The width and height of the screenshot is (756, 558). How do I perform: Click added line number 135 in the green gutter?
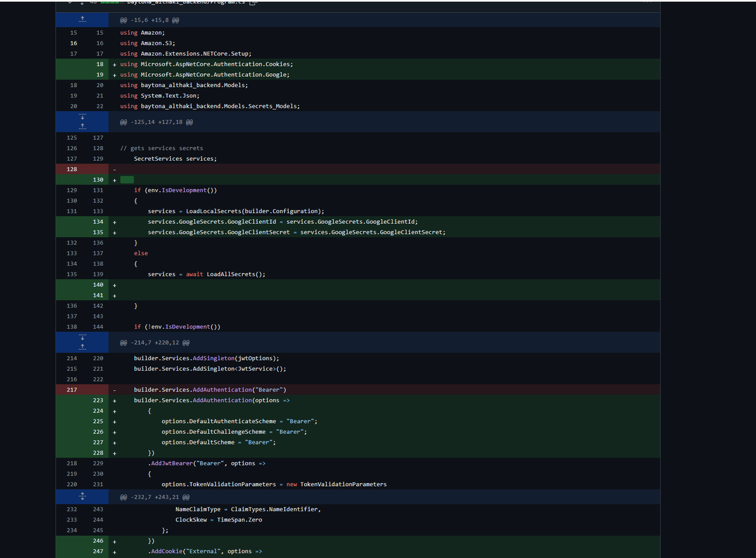98,233
